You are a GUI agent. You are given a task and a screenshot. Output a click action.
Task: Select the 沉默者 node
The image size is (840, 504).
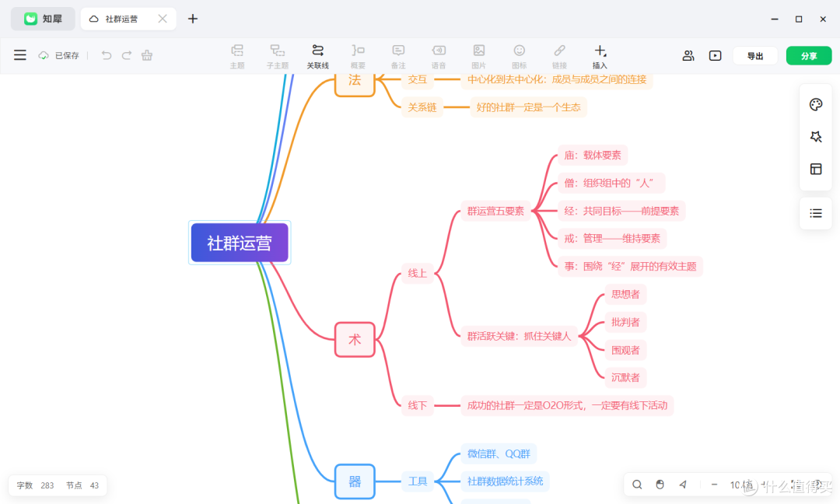[625, 377]
